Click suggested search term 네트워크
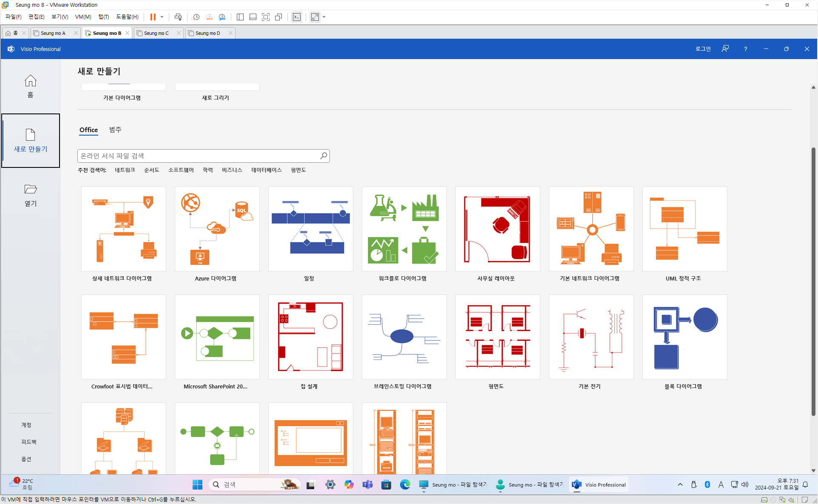The image size is (818, 504). click(125, 170)
